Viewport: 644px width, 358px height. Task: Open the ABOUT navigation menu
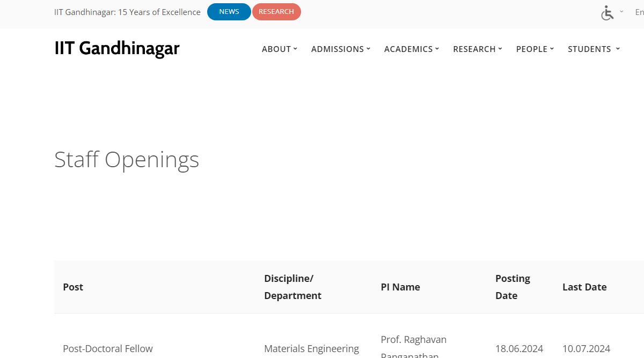coord(279,49)
